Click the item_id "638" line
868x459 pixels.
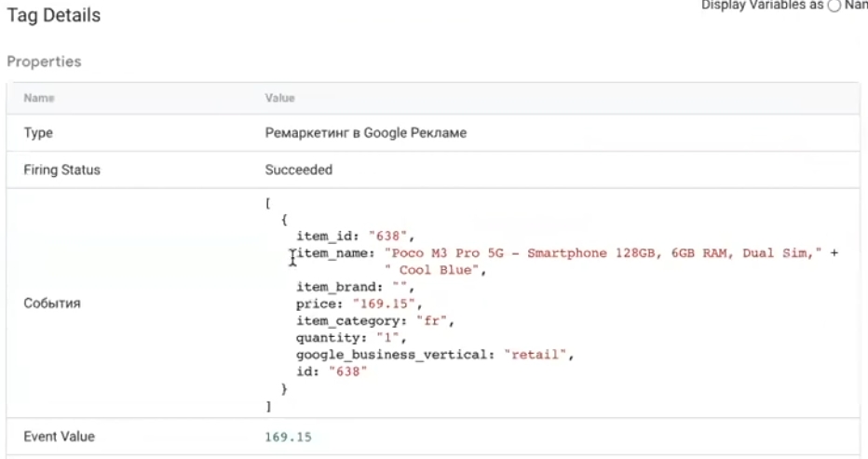click(355, 236)
